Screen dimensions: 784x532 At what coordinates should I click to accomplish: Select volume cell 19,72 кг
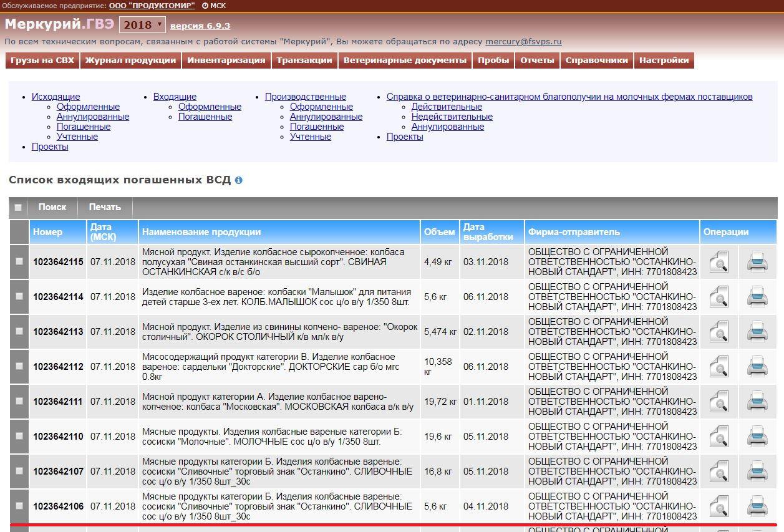click(440, 402)
